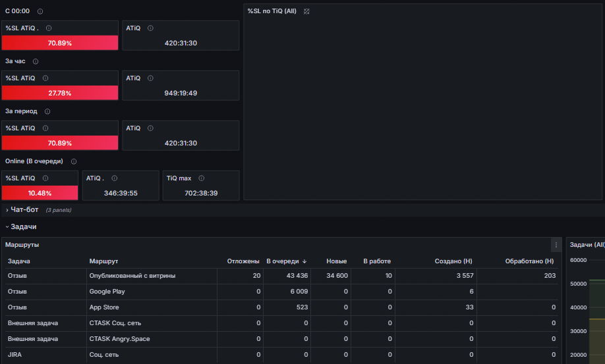The height and width of the screenshot is (364, 605).
Task: Sort table by the Новые column header
Action: [337, 261]
